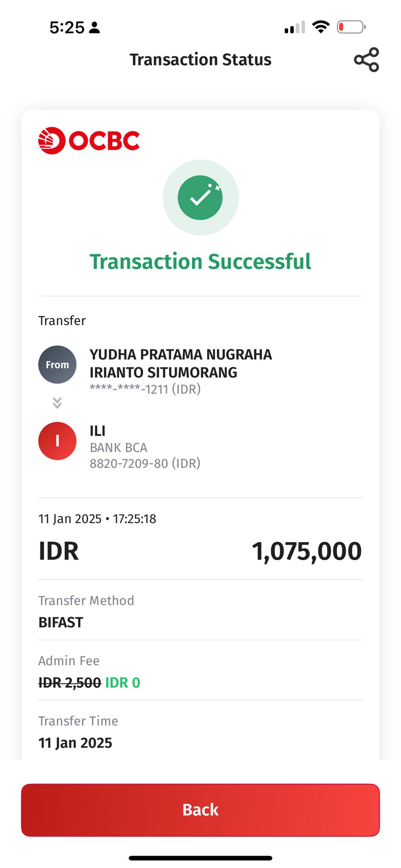Click the cellular signal bars icon

pos(294,28)
